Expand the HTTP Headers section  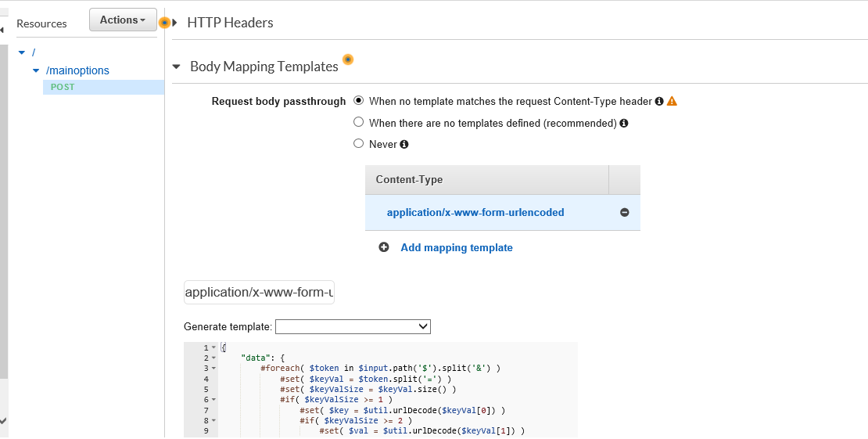click(175, 23)
